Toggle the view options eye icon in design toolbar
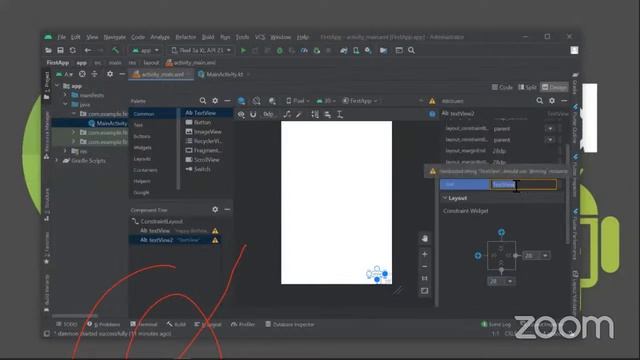Viewport: 640px width, 360px height. (x=241, y=115)
